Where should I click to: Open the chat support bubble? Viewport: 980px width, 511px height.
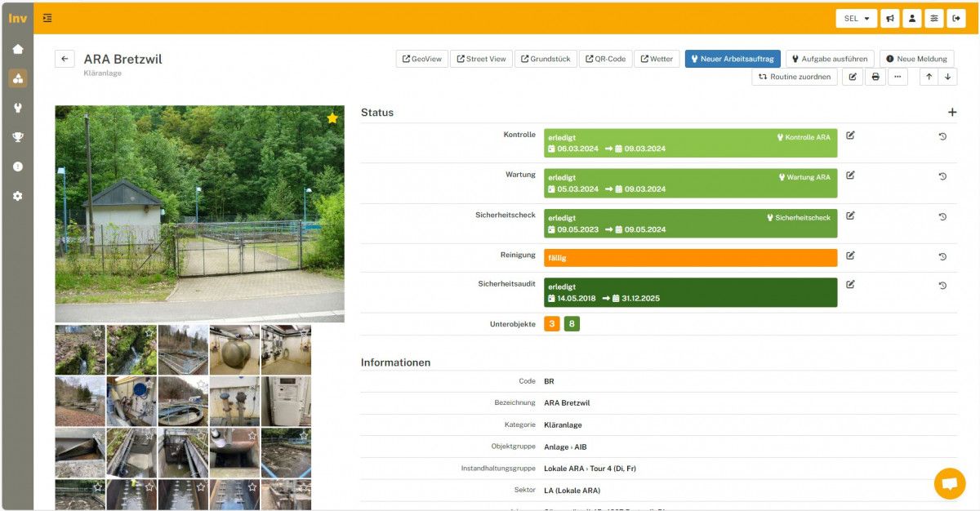coord(949,483)
